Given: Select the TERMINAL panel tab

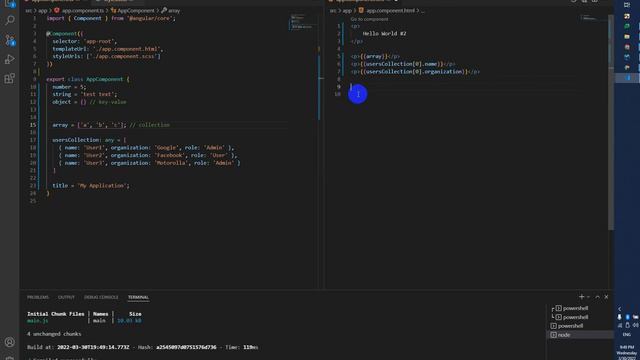Looking at the screenshot, I should pos(138,297).
